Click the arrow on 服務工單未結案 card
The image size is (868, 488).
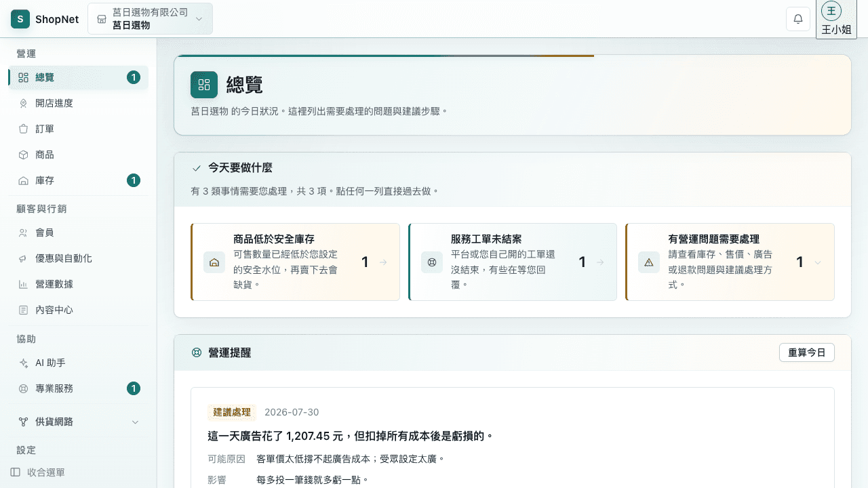pyautogui.click(x=600, y=262)
